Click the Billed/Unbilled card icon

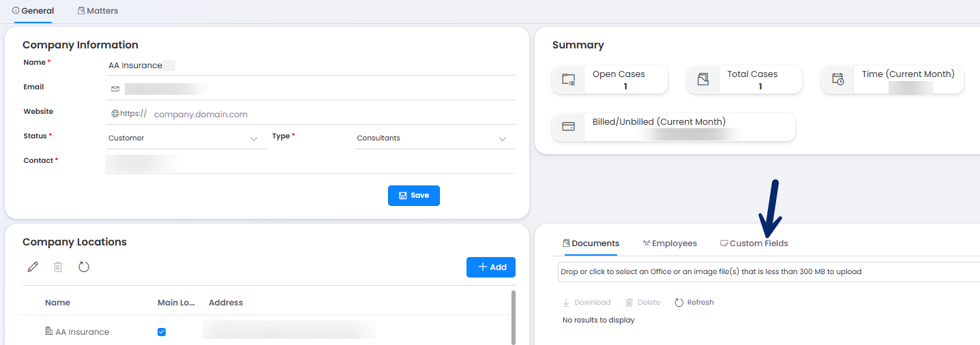pos(568,127)
